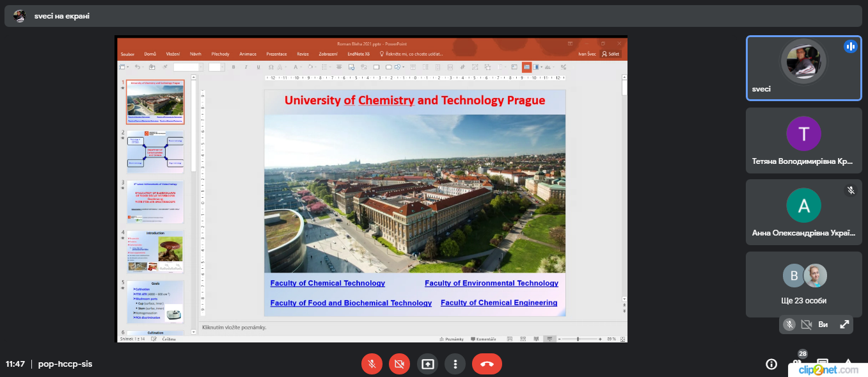Expand the self-view tile with the arrows icon
Viewport: 868px width, 377px height.
[844, 325]
